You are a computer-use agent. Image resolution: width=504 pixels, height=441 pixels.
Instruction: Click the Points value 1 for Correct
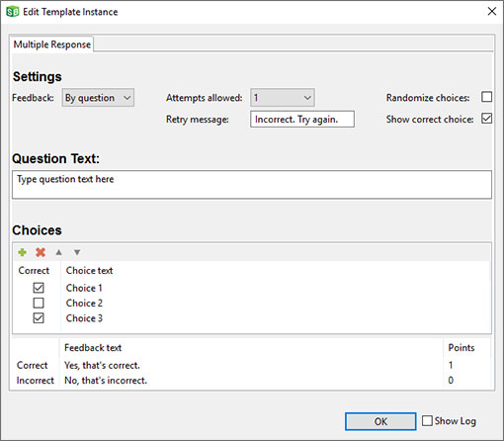451,365
